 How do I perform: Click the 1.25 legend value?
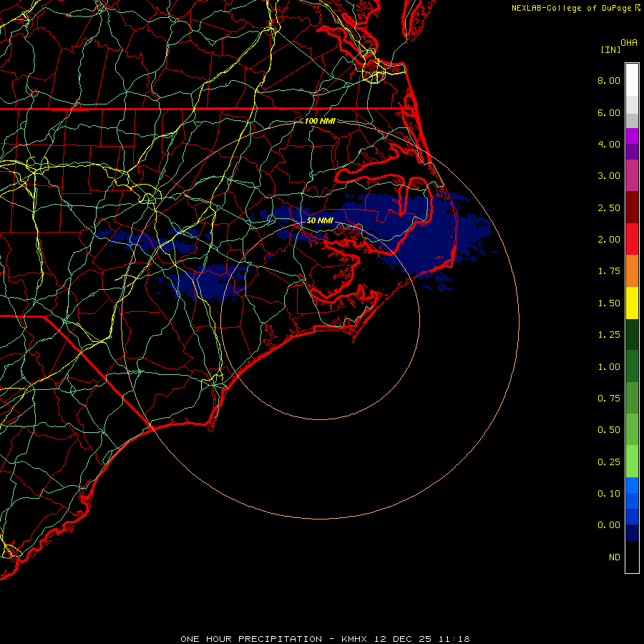click(609, 335)
